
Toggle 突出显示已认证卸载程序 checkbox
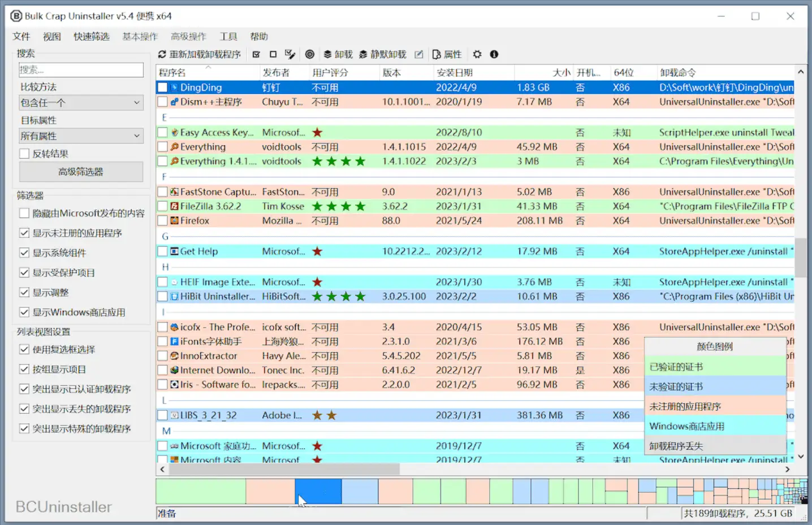click(x=24, y=389)
